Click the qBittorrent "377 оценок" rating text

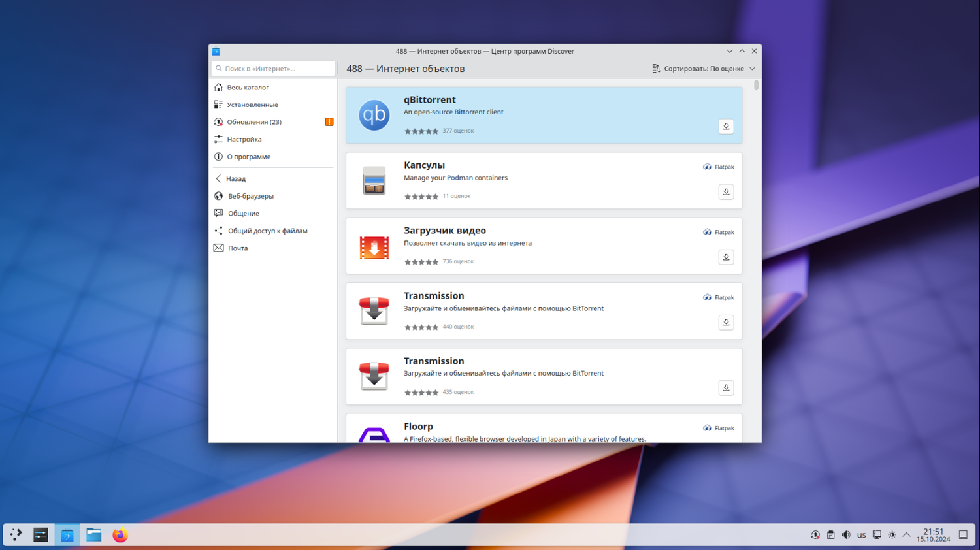pos(458,131)
